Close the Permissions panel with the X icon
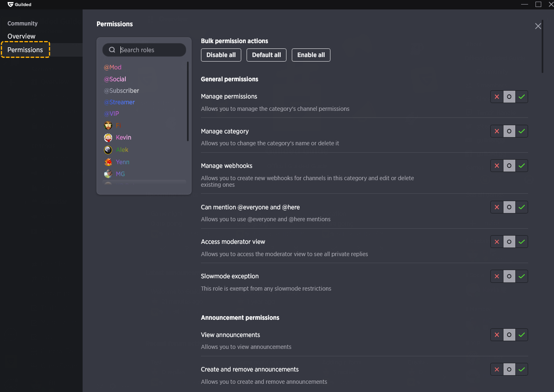The image size is (554, 392). tap(538, 26)
